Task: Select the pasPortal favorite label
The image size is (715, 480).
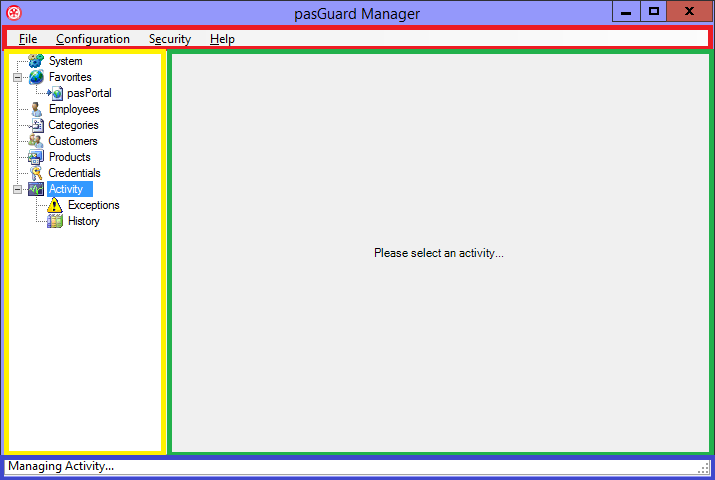Action: click(89, 93)
